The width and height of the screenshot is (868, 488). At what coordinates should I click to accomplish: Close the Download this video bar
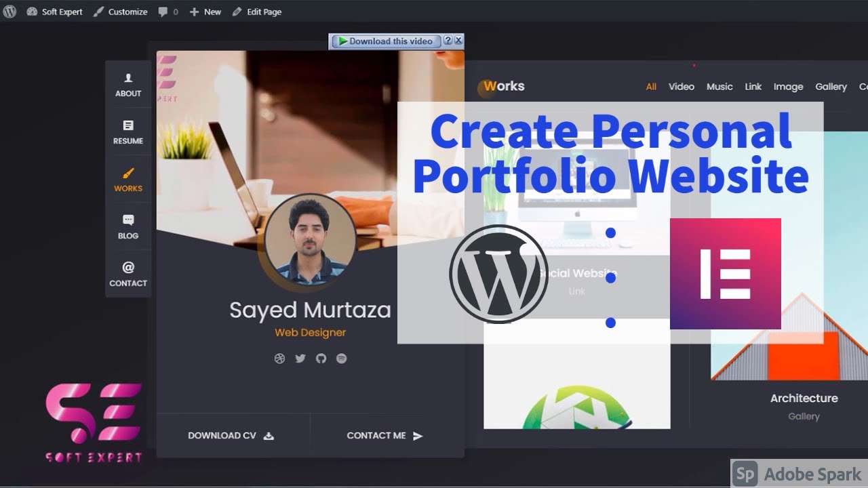coord(458,41)
